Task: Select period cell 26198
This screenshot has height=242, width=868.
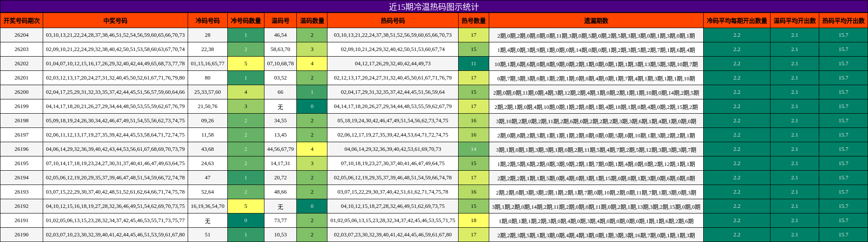Action: click(22, 121)
